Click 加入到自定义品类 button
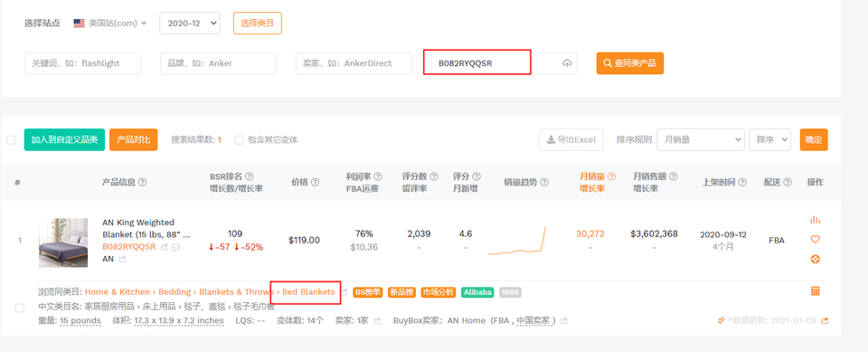Image resolution: width=868 pixels, height=352 pixels. tap(64, 139)
